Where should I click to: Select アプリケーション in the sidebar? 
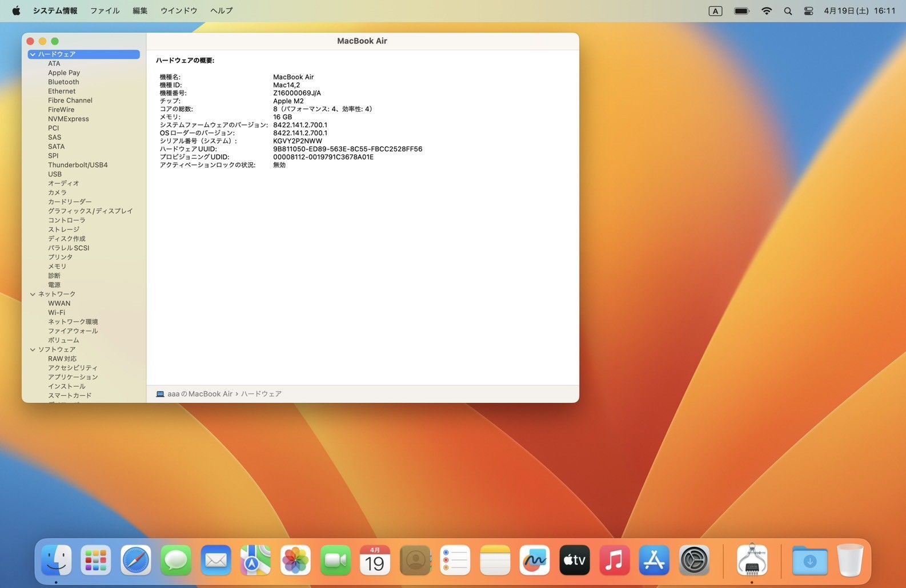click(x=73, y=377)
